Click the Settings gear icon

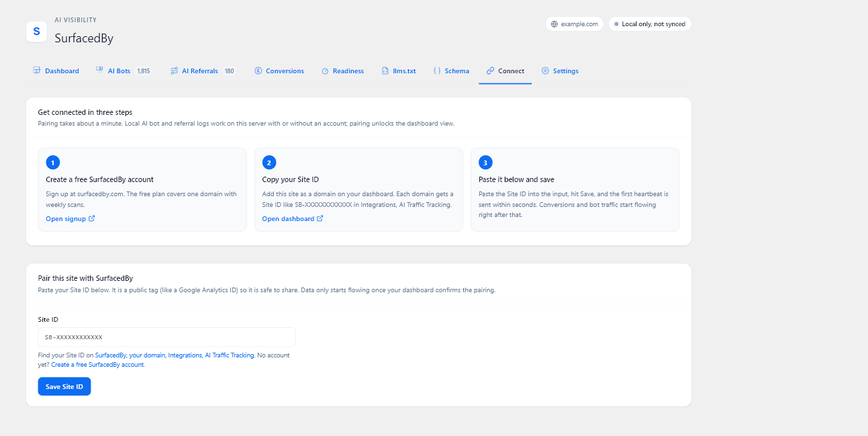click(x=545, y=71)
